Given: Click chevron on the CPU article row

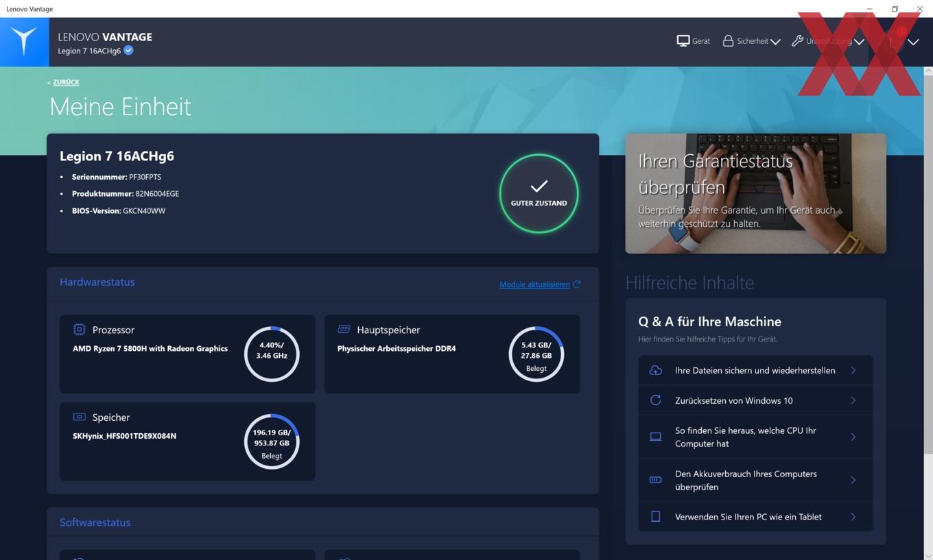Looking at the screenshot, I should point(853,437).
